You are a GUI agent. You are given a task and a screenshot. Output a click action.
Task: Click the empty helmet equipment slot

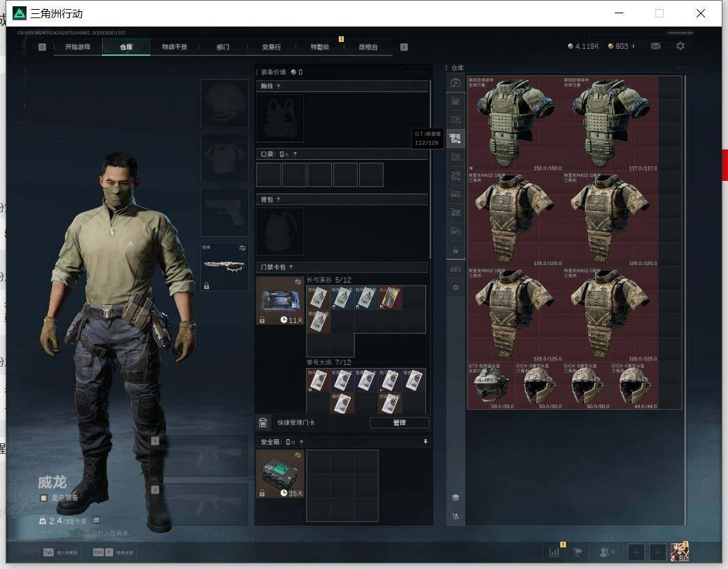(x=224, y=103)
